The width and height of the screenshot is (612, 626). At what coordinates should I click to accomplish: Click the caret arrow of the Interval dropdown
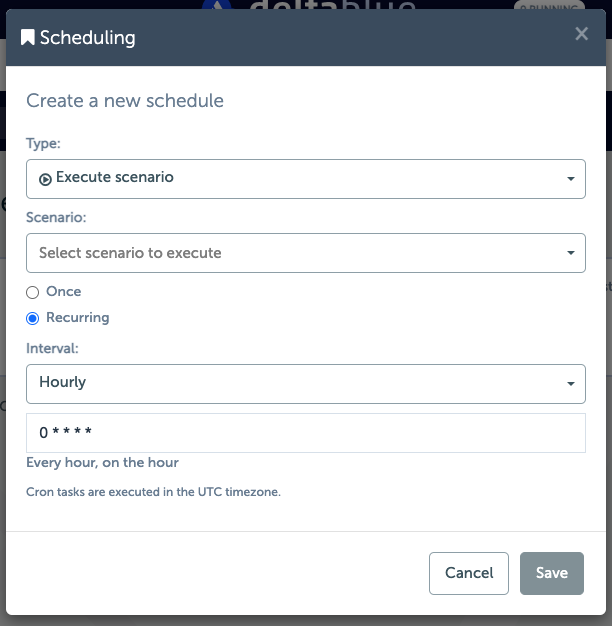click(570, 384)
